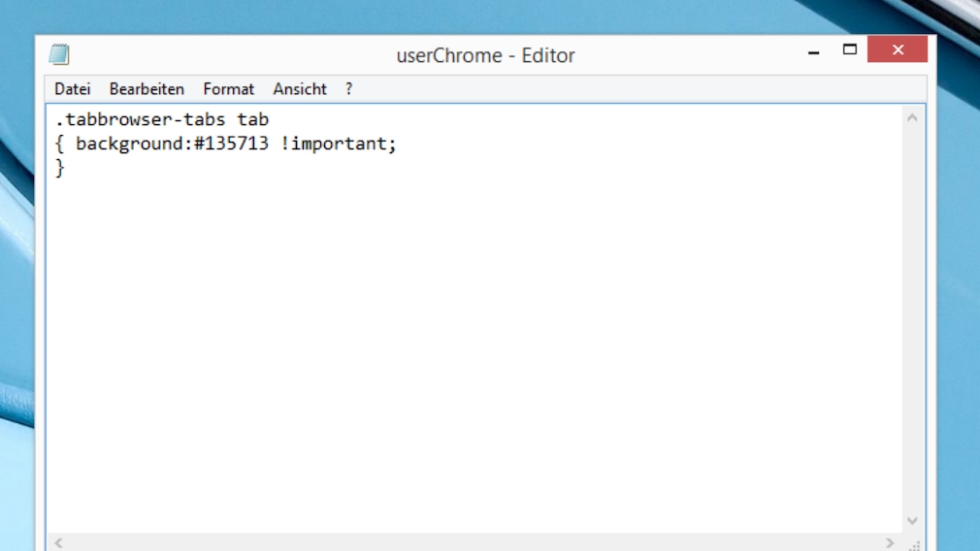Click the userChrome - Editor title bar text
This screenshot has width=980, height=551.
(x=485, y=55)
